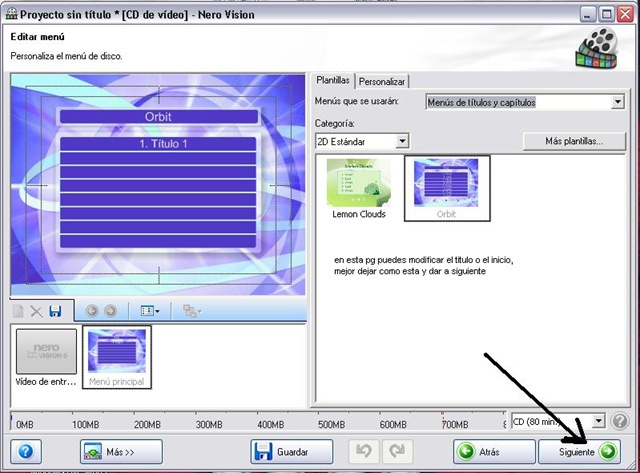Proceed with the Siguiente button
This screenshot has height=473, width=640.
(x=579, y=451)
